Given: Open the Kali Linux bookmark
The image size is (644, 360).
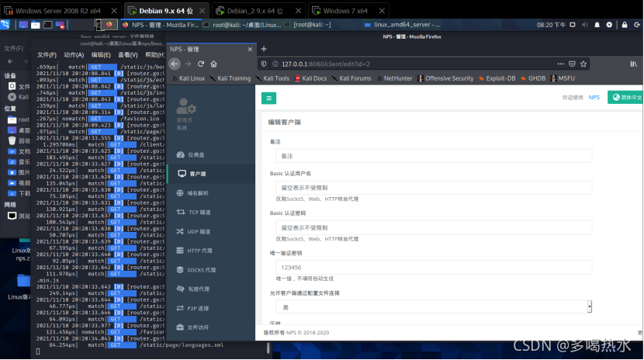Looking at the screenshot, I should pyautogui.click(x=188, y=78).
